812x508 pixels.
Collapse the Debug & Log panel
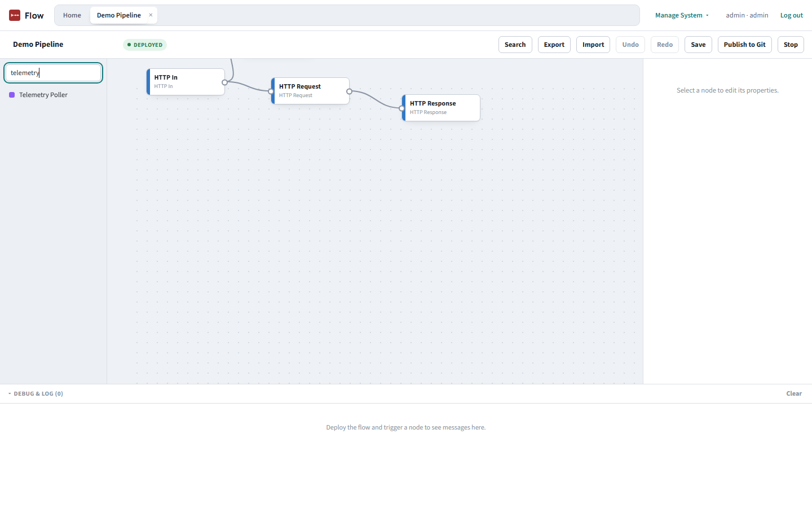pyautogui.click(x=36, y=393)
